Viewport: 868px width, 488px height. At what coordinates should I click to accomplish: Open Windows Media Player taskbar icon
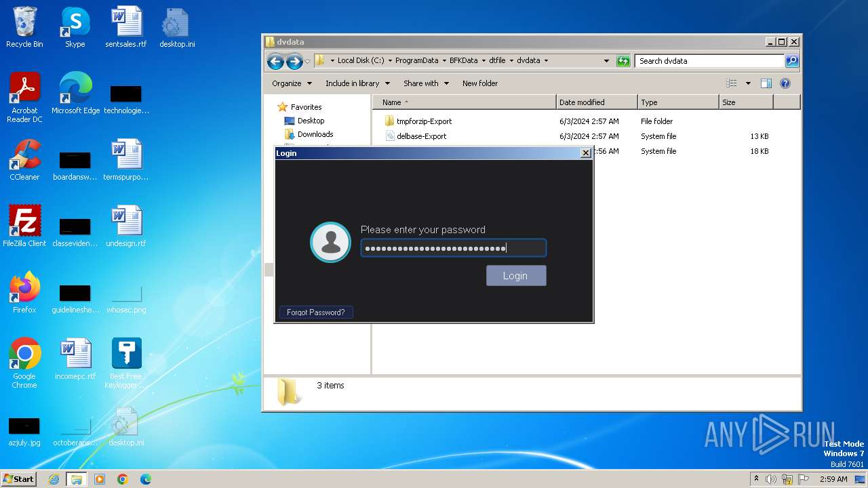[x=100, y=479]
